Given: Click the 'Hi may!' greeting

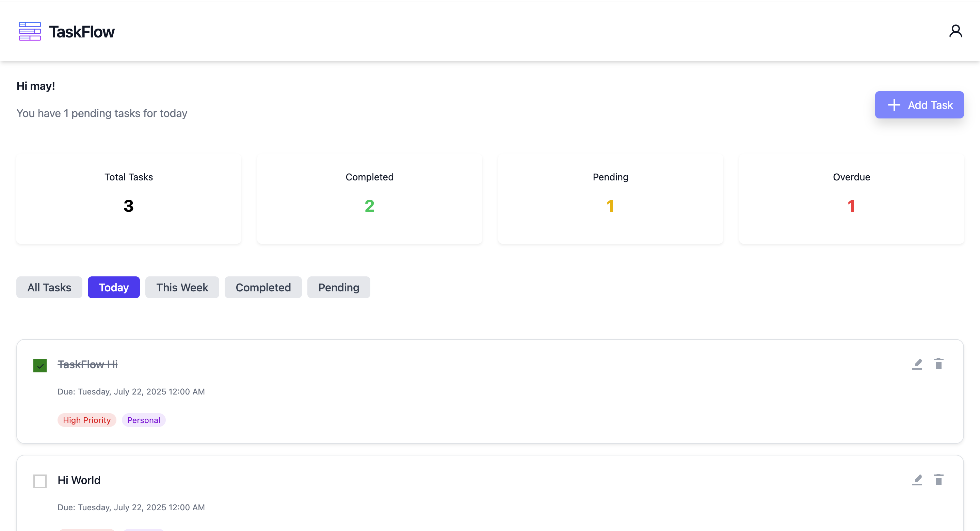Looking at the screenshot, I should 36,86.
